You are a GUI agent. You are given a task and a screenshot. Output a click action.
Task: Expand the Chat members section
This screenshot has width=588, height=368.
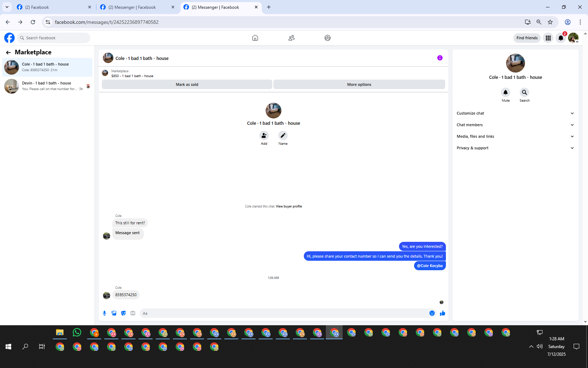click(x=515, y=125)
